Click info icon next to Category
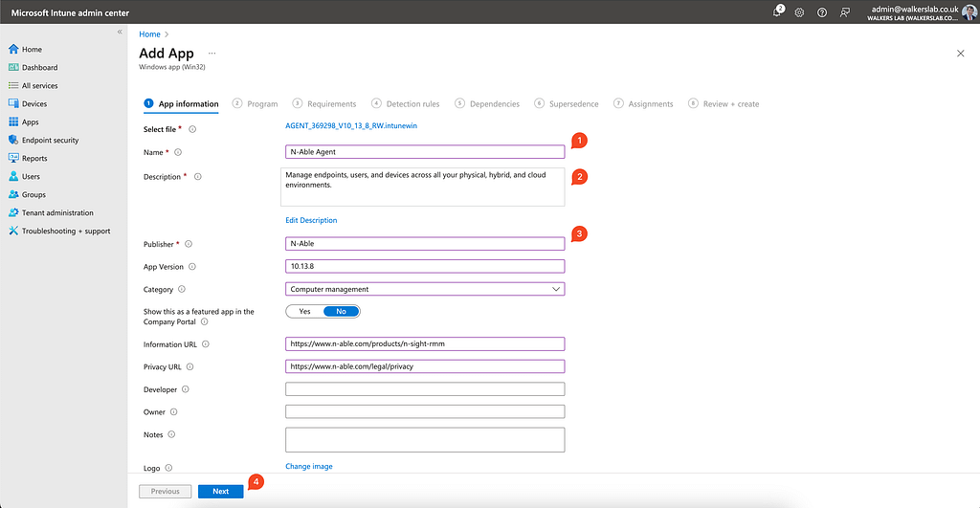 point(182,289)
